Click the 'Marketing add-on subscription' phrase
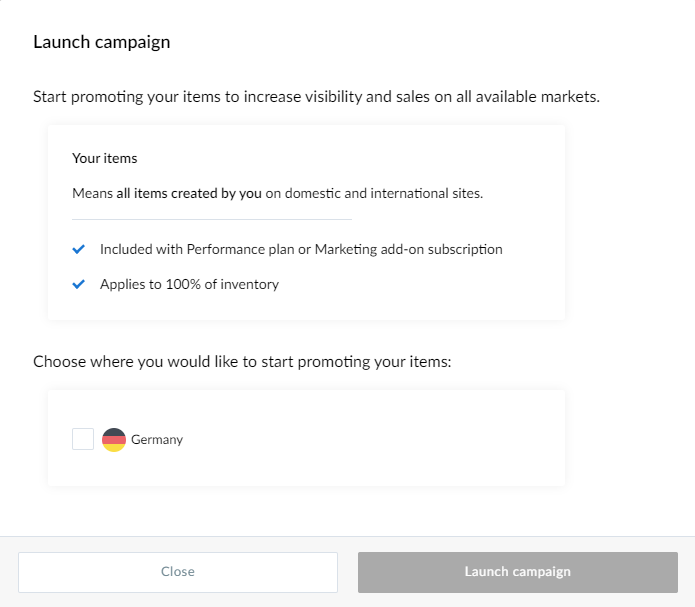The image size is (695, 607). coord(409,250)
